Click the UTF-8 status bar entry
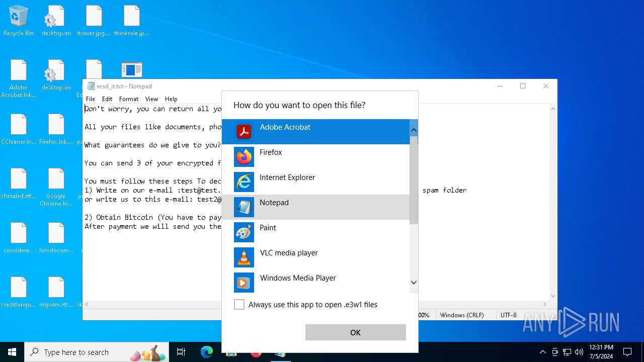 click(509, 315)
